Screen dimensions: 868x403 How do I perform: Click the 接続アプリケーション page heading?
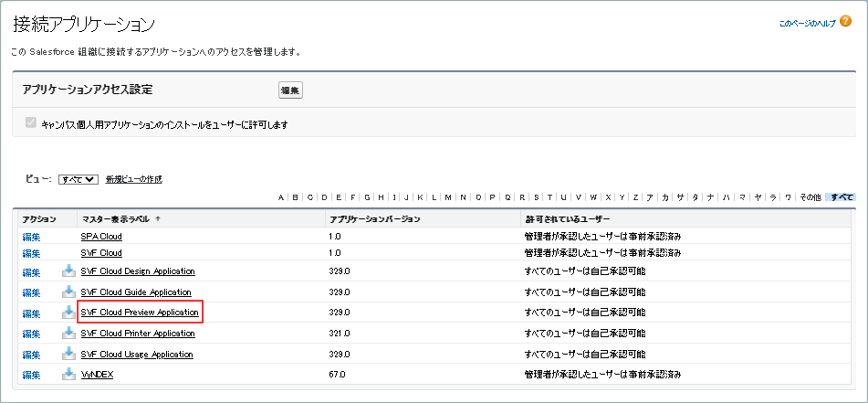tap(84, 25)
